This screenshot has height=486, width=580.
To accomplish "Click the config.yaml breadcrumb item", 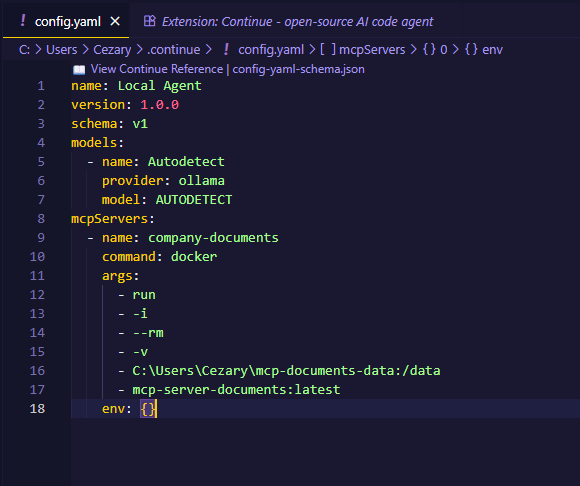I will click(x=271, y=50).
